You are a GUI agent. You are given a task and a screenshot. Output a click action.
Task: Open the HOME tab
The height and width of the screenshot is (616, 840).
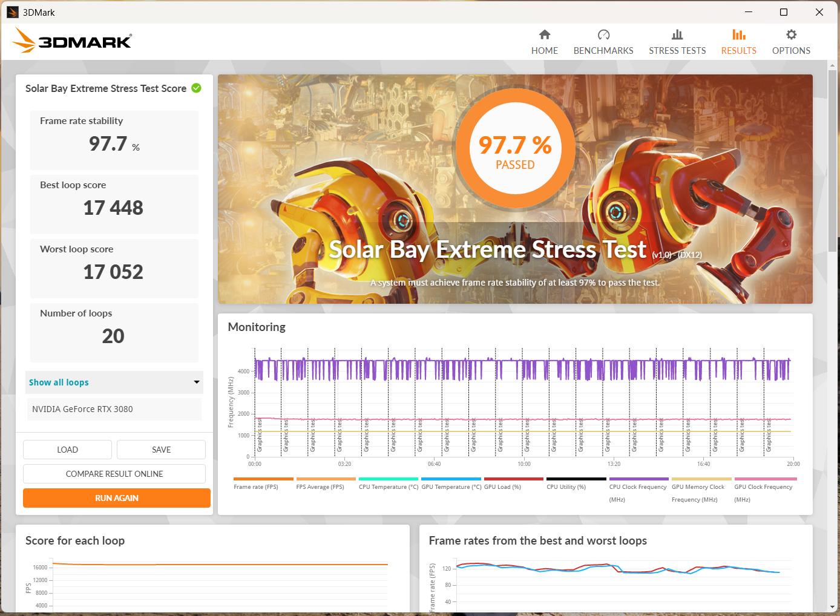(x=545, y=42)
